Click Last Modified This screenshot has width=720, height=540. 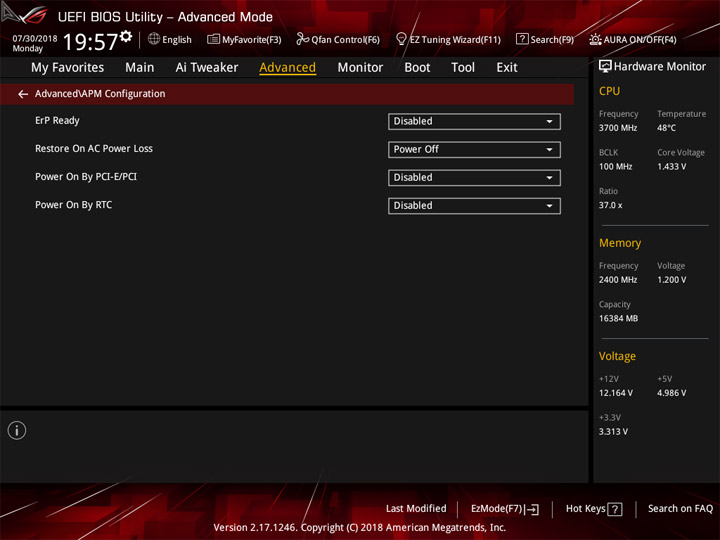416,509
